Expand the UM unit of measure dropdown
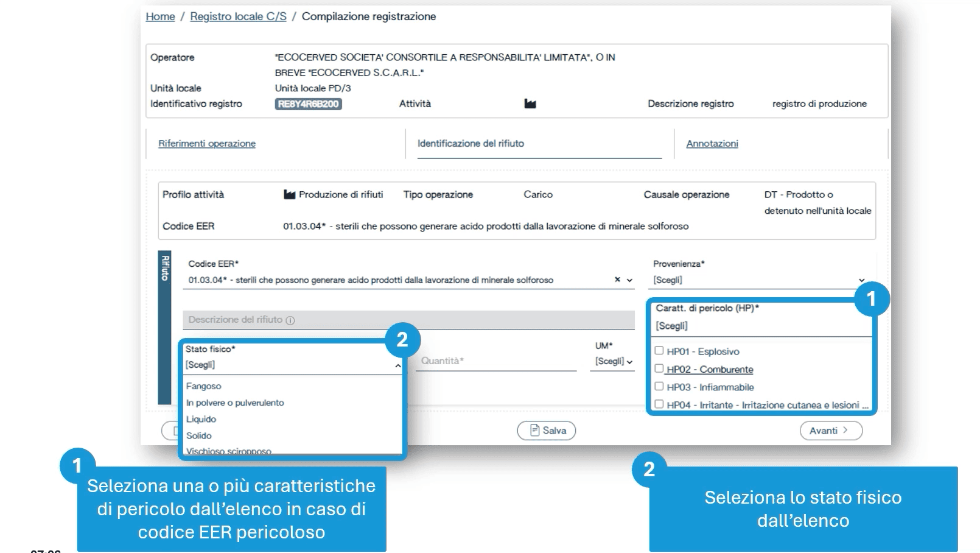 [x=614, y=361]
